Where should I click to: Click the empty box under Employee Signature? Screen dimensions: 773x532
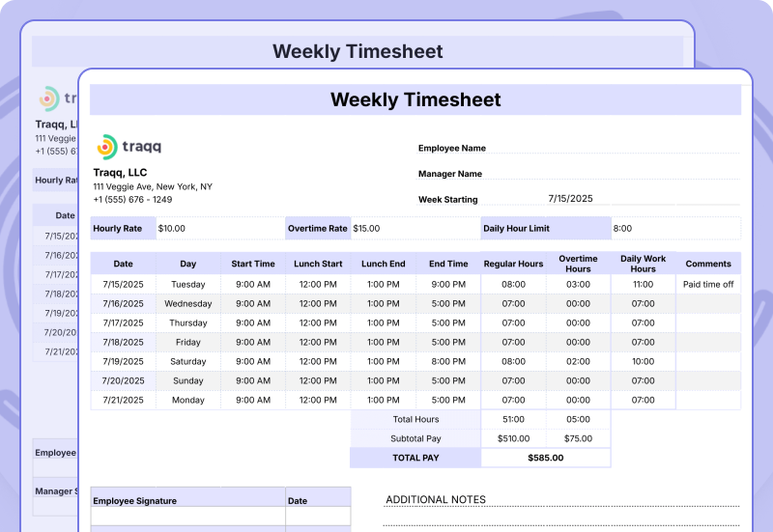[x=187, y=516]
